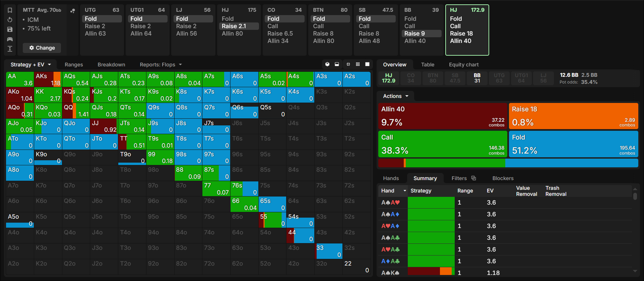644x281 pixels.
Task: Click the four-corners compact view icon
Action: 348,64
